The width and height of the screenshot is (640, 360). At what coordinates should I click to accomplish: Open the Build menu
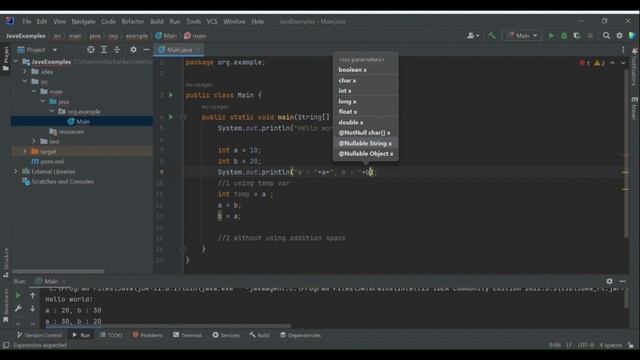pos(157,21)
